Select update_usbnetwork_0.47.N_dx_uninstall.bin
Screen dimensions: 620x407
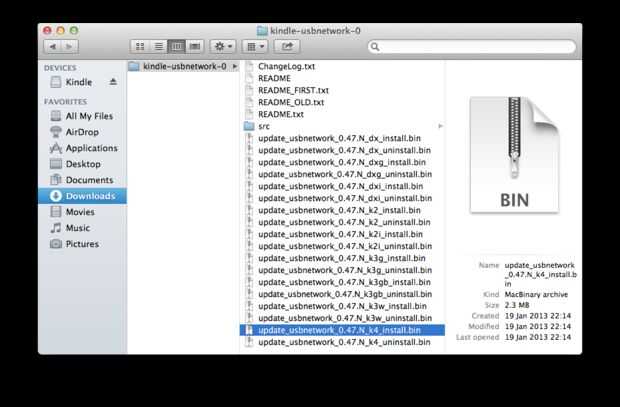[x=344, y=150]
